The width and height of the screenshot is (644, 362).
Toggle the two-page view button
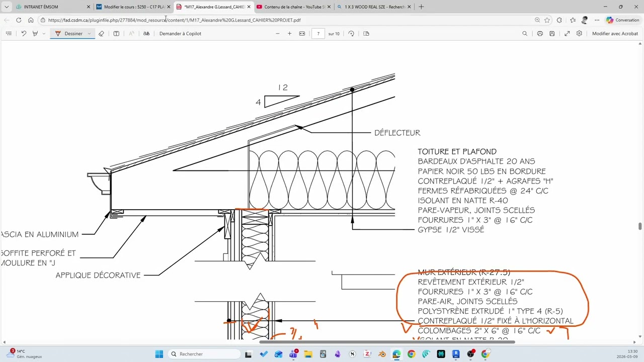click(x=366, y=34)
